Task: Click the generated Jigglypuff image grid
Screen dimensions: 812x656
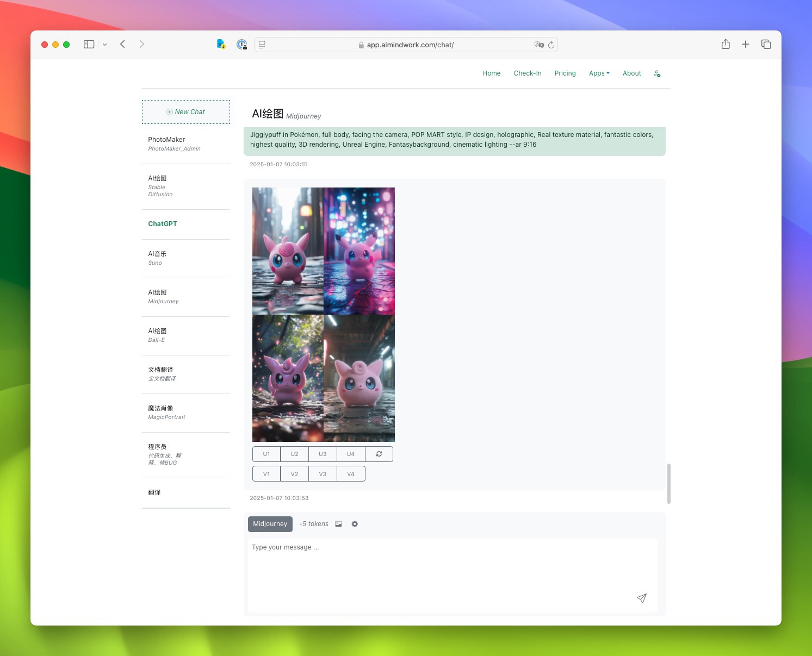Action: 324,315
